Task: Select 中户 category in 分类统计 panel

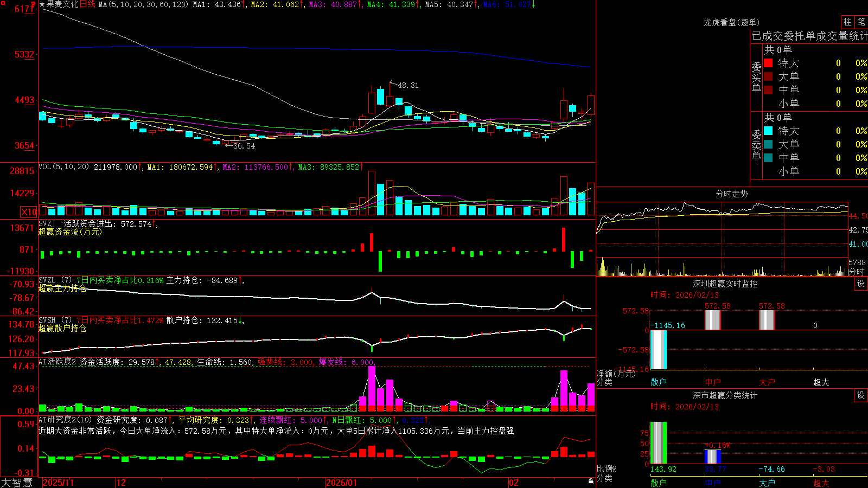Action: [713, 483]
